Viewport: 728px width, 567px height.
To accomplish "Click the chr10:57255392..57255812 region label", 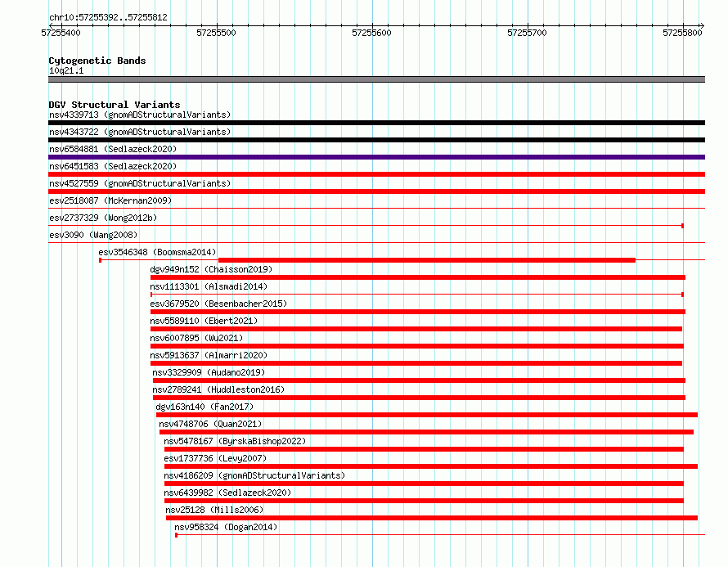I will [108, 17].
